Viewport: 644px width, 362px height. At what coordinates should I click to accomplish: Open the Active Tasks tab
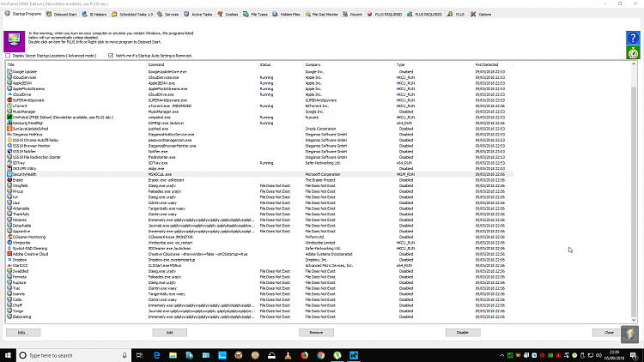tap(198, 15)
